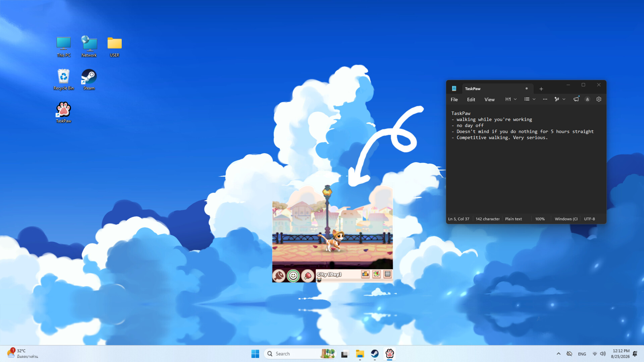Open Notepad settings gear
The height and width of the screenshot is (362, 644).
pos(599,99)
